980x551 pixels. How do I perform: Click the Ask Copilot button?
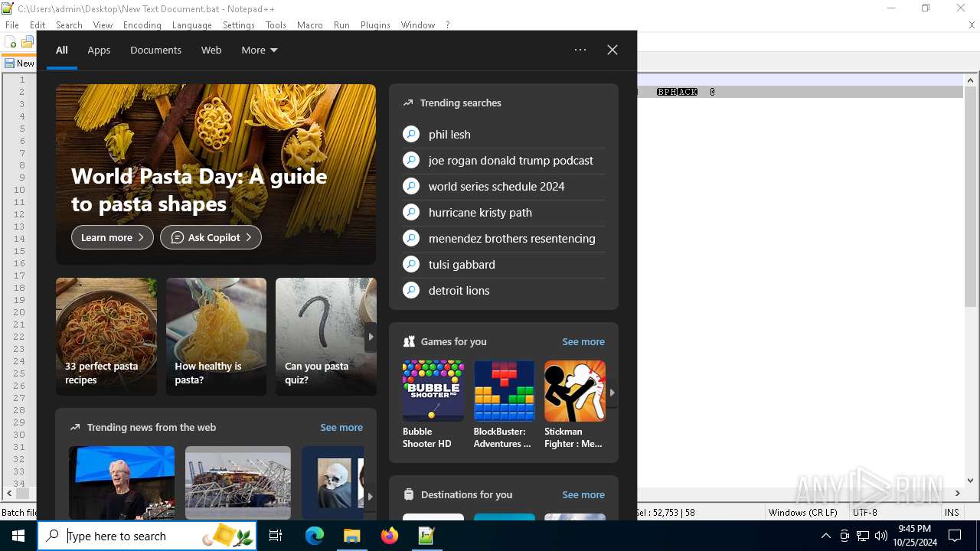click(x=211, y=237)
